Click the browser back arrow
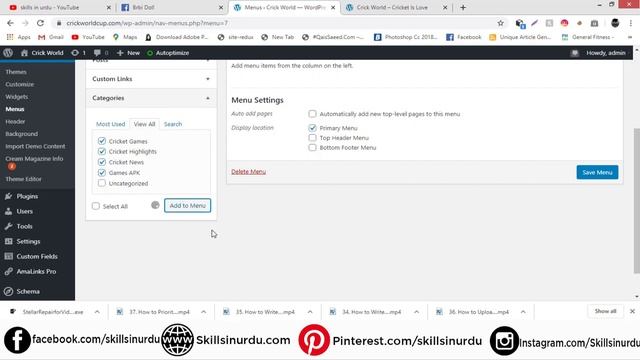The height and width of the screenshot is (360, 640). point(10,23)
